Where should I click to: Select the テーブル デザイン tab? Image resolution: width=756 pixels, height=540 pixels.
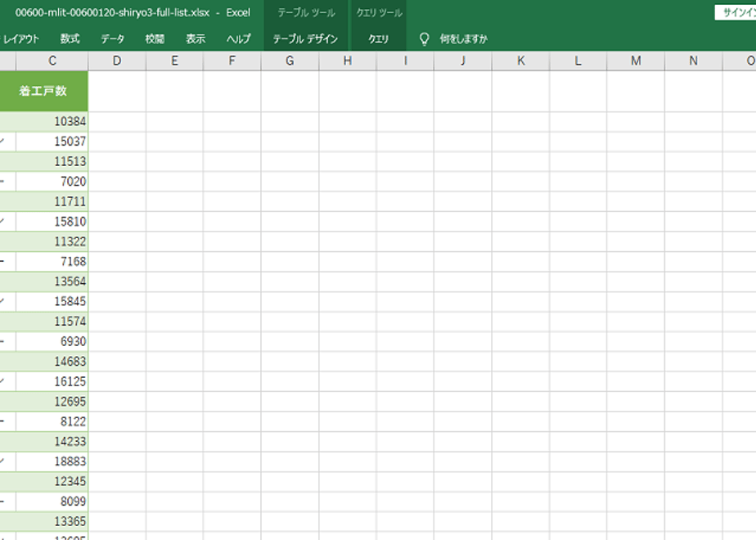tap(306, 39)
